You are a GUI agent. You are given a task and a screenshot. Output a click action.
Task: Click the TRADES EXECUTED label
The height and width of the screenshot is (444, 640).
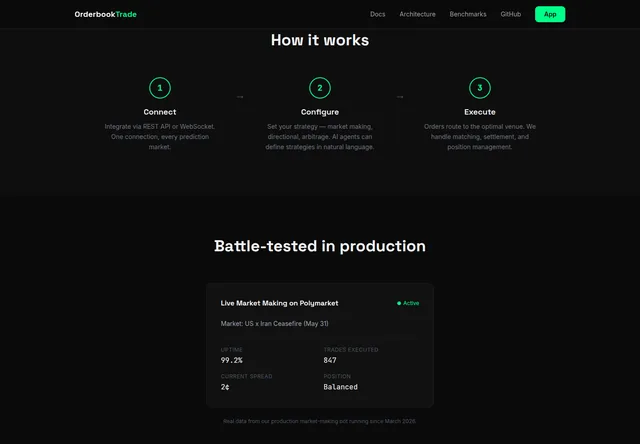pyautogui.click(x=351, y=350)
